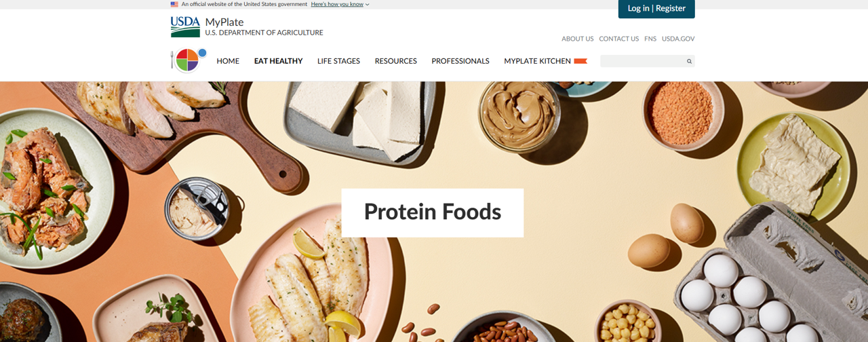
Task: Click the USDA logo icon
Action: (x=185, y=26)
